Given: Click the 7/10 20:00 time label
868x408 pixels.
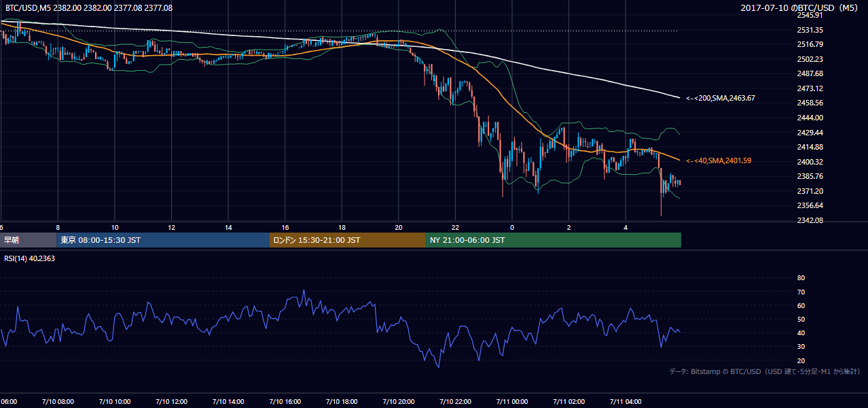Looking at the screenshot, I should coord(399,402).
